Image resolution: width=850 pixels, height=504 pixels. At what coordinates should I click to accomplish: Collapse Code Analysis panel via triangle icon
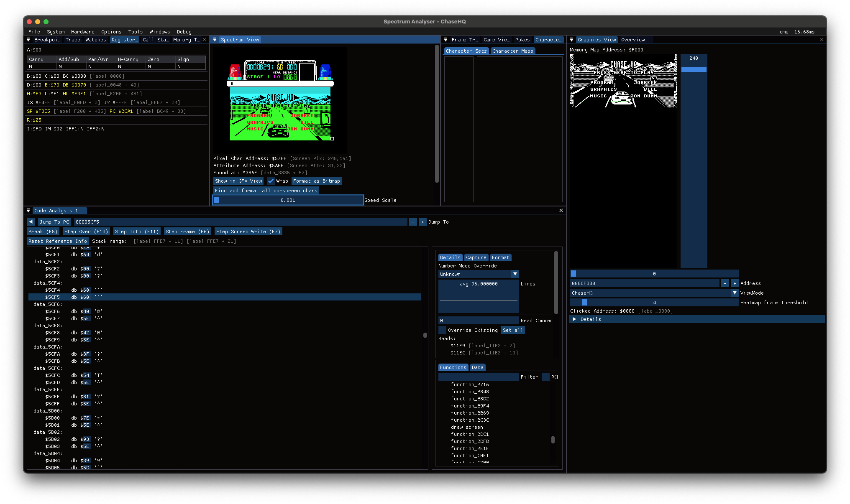pyautogui.click(x=28, y=211)
